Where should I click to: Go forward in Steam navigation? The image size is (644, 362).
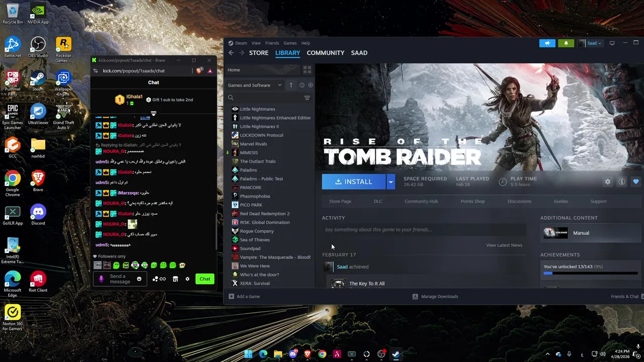pos(242,53)
